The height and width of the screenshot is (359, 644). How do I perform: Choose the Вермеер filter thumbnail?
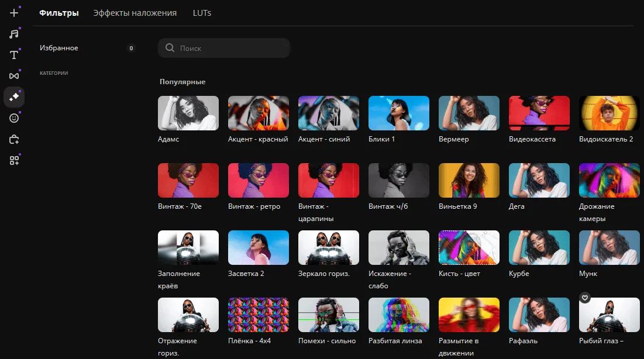pos(469,113)
